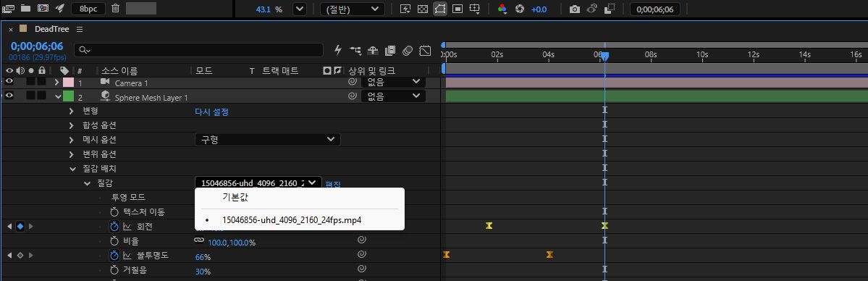Hide the Sphere Mesh Layer 1 eye
868x281 pixels.
point(9,96)
